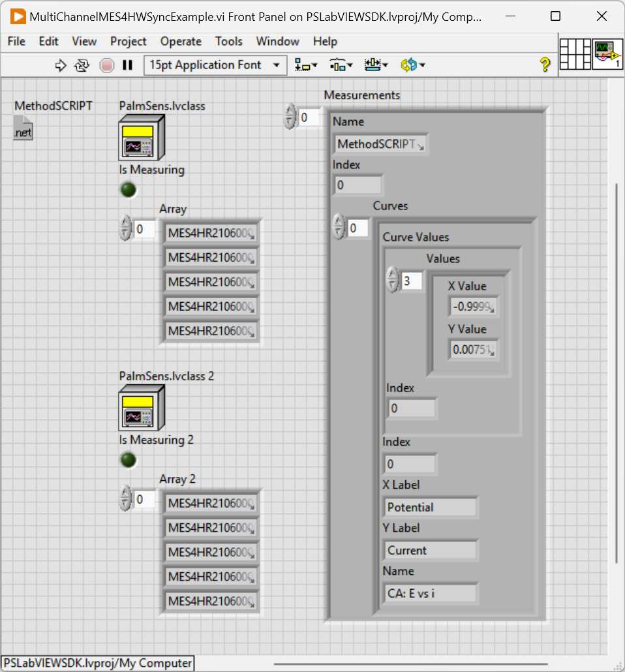The image size is (625, 672).
Task: Click the Context Help question mark
Action: [545, 65]
